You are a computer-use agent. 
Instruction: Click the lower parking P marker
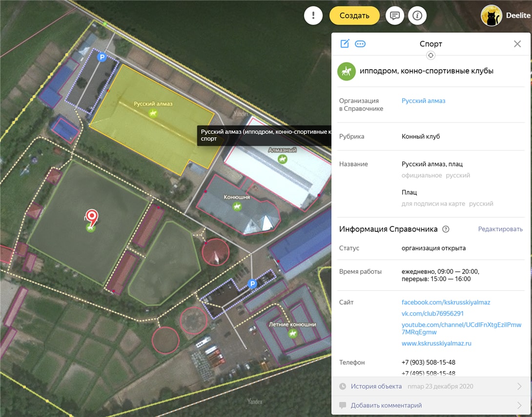pos(252,284)
